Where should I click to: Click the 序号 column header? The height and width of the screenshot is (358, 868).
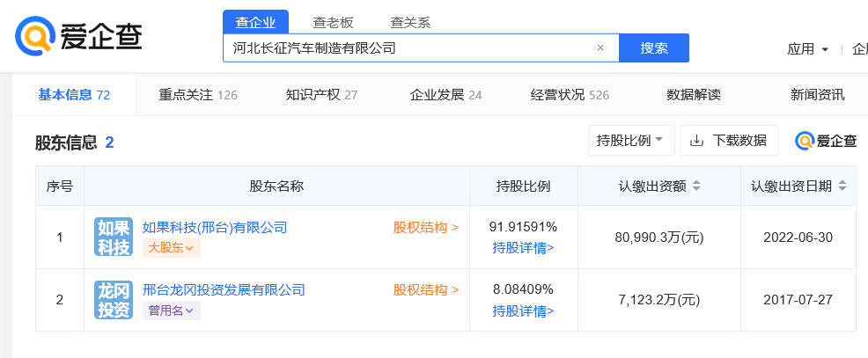pyautogui.click(x=60, y=186)
